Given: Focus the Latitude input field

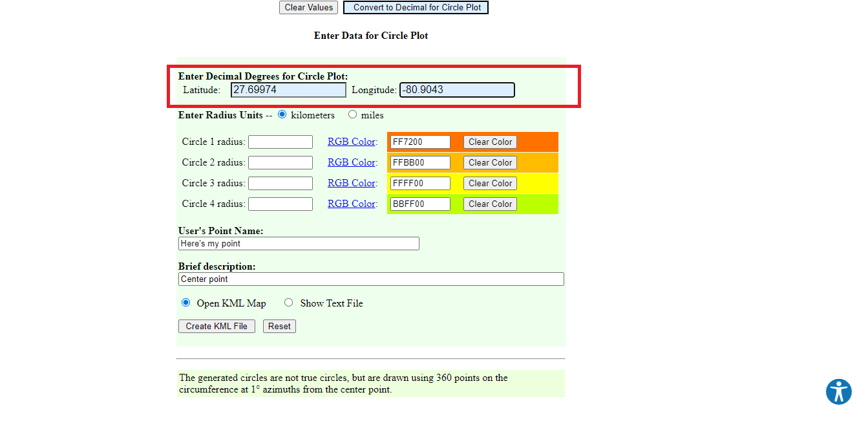Looking at the screenshot, I should click(288, 90).
